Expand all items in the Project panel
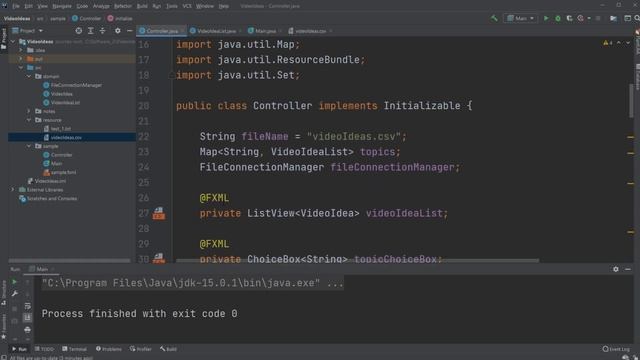 point(91,31)
